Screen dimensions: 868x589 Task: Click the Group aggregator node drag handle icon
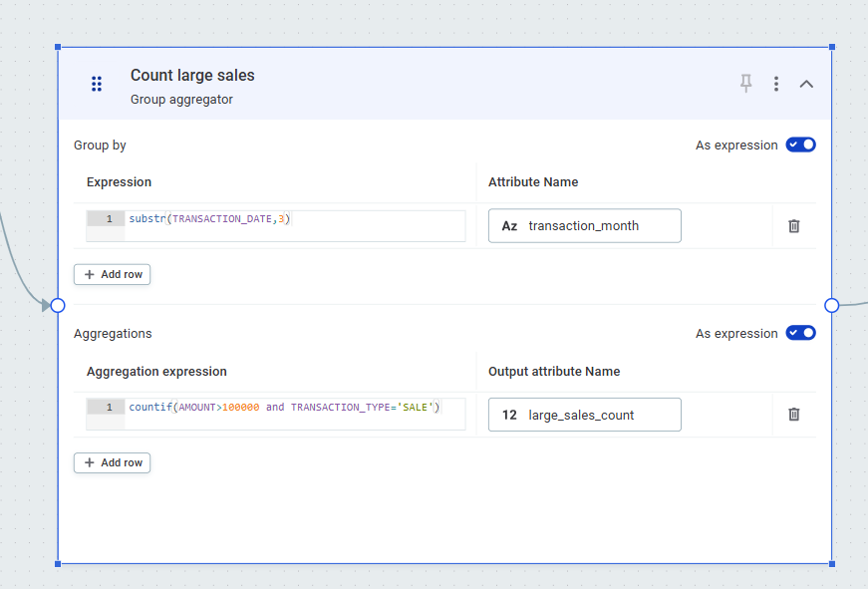coord(96,84)
